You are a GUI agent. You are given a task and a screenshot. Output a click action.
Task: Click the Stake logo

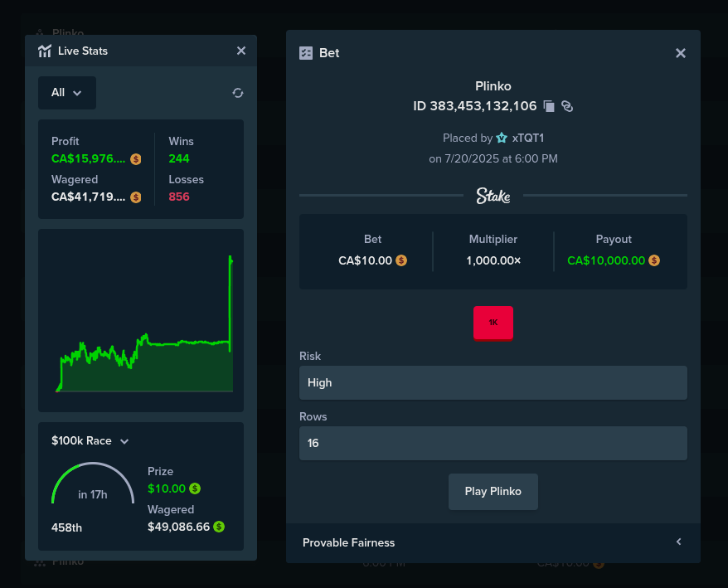[x=493, y=196]
